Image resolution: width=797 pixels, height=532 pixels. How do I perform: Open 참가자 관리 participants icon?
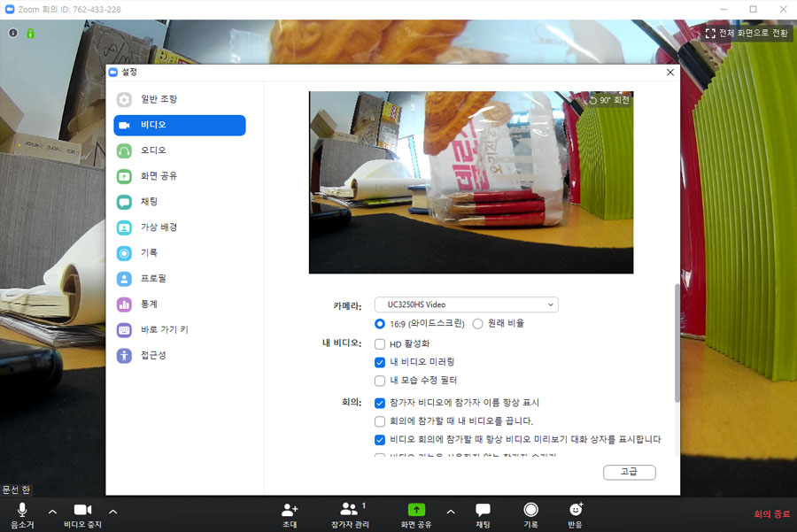pyautogui.click(x=349, y=509)
